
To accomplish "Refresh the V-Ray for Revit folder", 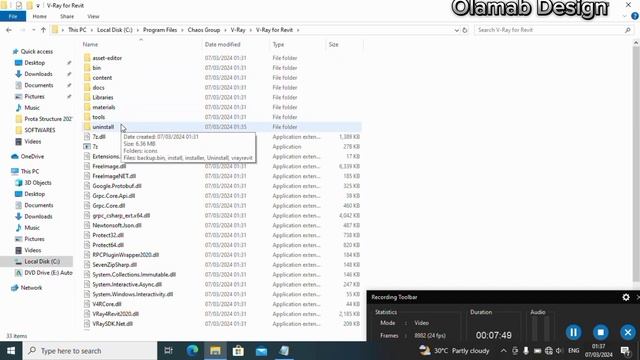I will [x=465, y=30].
